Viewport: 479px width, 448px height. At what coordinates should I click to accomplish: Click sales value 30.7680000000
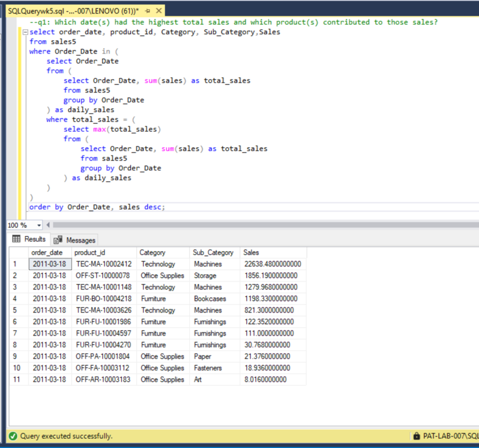pos(273,345)
